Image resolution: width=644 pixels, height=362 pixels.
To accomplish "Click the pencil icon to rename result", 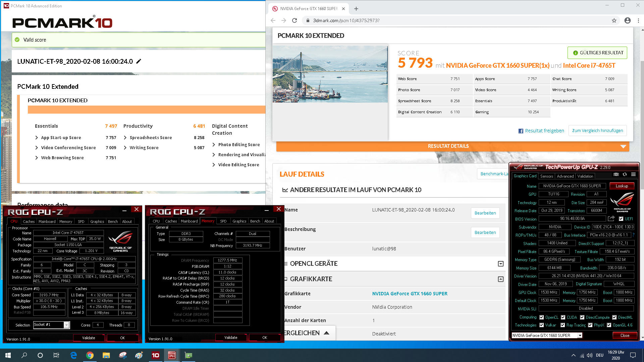I will 139,61.
